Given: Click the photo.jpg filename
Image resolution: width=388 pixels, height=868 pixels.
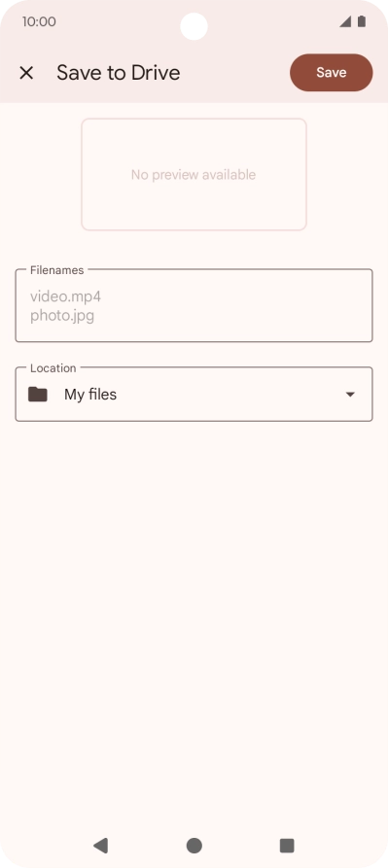Looking at the screenshot, I should (x=62, y=316).
